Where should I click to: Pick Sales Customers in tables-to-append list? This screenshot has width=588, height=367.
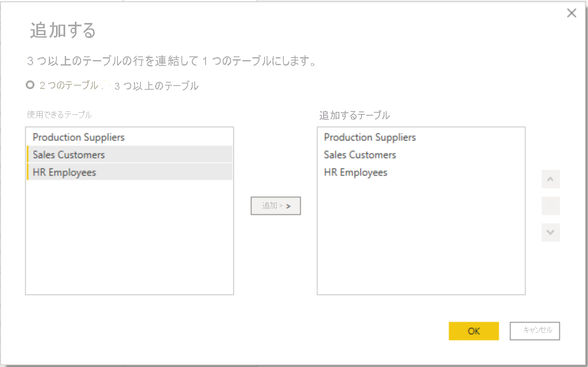pyautogui.click(x=360, y=155)
